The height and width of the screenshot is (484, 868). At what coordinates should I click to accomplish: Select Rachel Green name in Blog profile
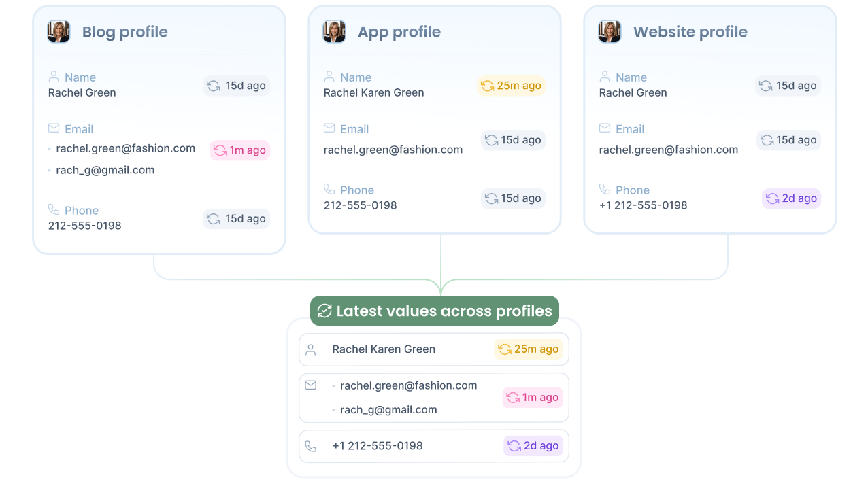(x=82, y=92)
